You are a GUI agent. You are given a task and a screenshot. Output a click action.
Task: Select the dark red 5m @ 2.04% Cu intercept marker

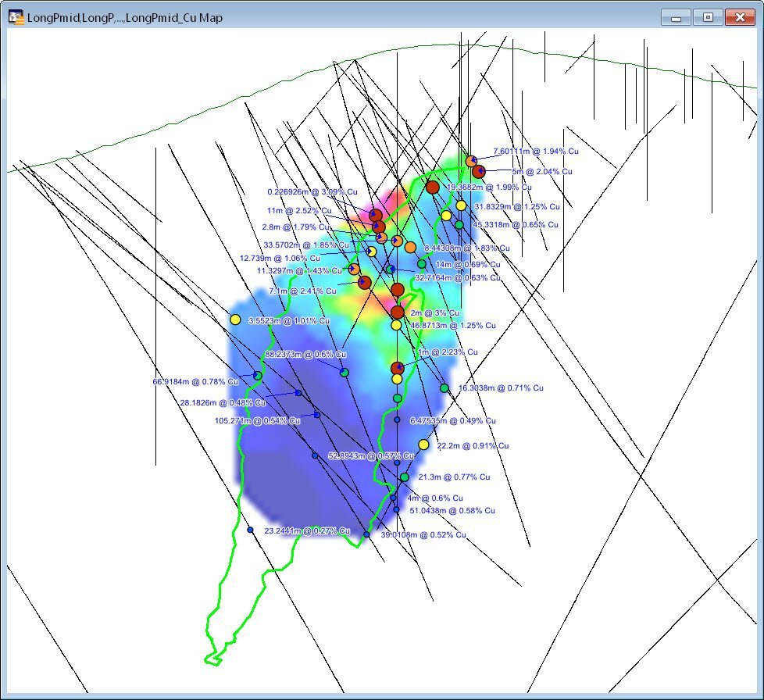click(x=479, y=172)
